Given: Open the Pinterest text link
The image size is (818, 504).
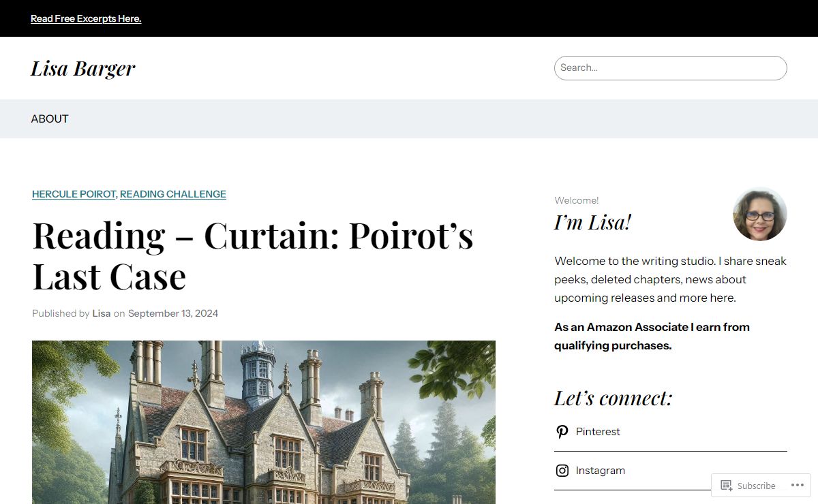Looking at the screenshot, I should (598, 432).
